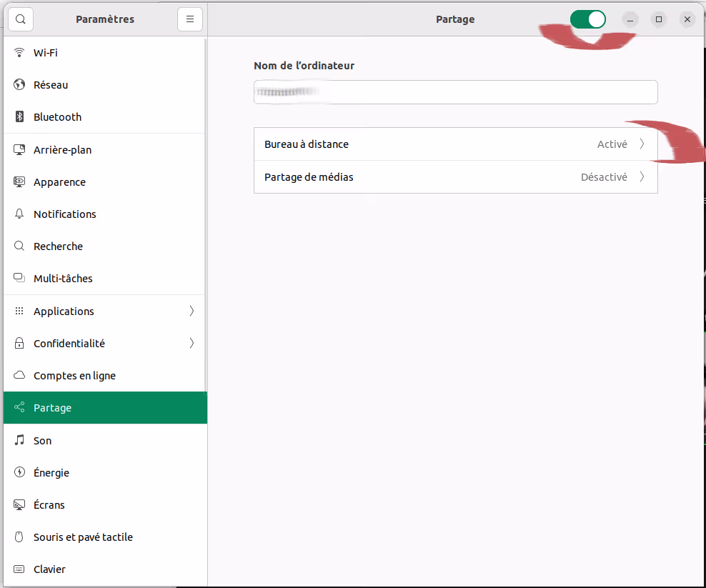706x588 pixels.
Task: Click the Notifications bell icon
Action: (x=19, y=214)
